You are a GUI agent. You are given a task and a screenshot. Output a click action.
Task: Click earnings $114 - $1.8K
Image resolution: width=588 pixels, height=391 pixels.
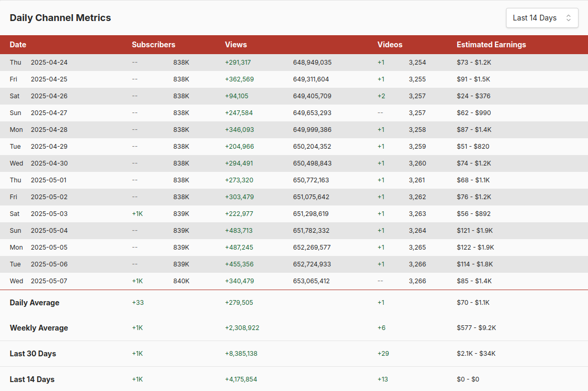(x=474, y=264)
